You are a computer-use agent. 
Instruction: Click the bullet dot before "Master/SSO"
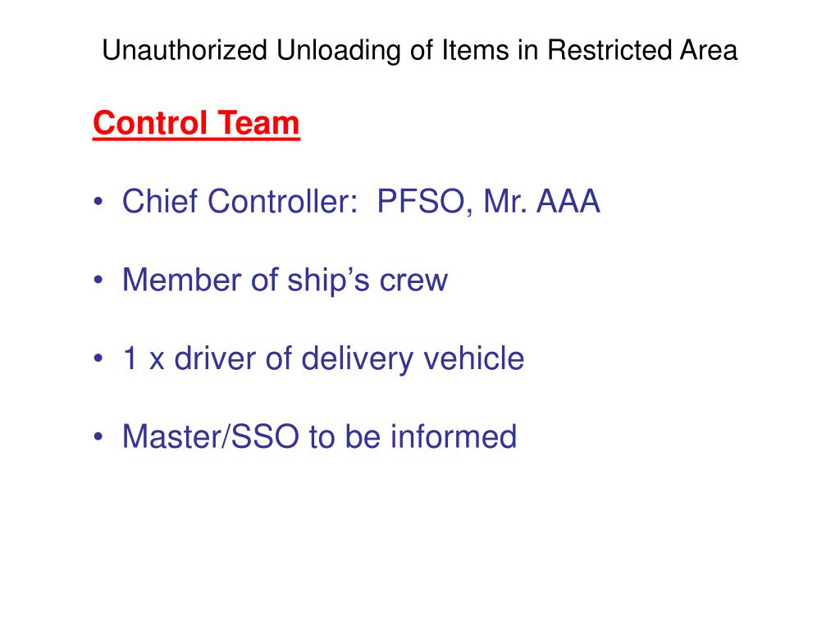[x=99, y=439]
